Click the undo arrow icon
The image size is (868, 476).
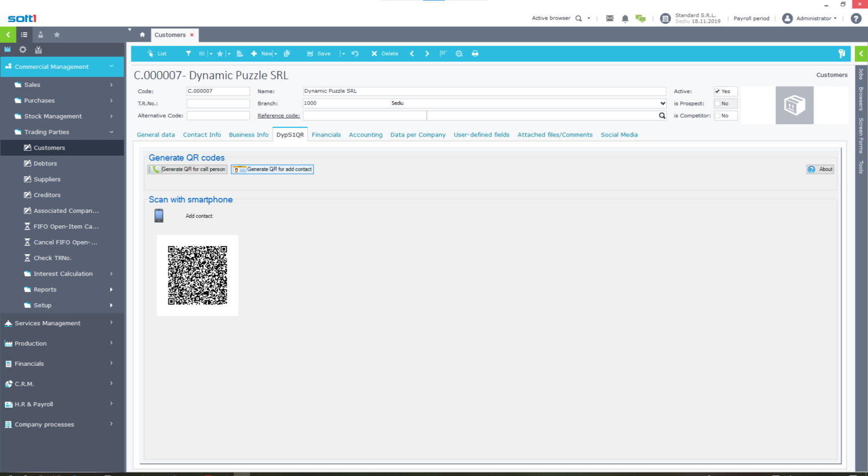[355, 54]
